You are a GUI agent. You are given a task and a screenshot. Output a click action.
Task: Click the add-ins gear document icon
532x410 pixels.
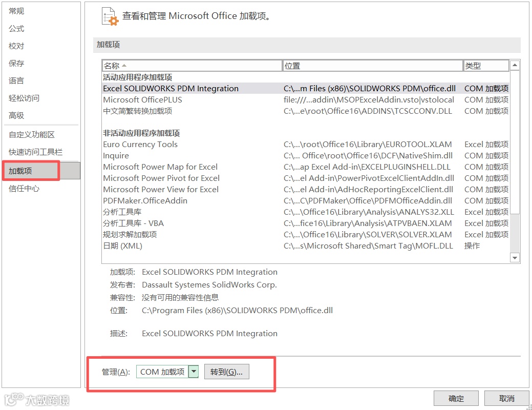point(110,16)
